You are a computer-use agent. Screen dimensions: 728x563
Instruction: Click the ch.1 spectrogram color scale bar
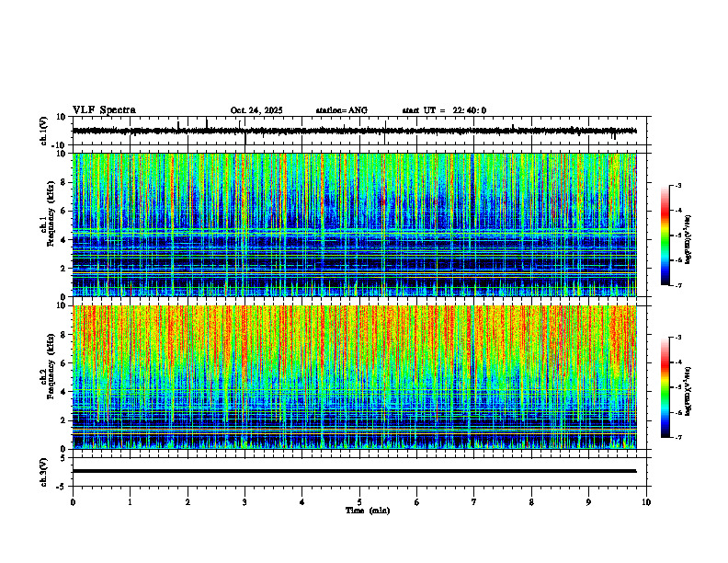[x=665, y=236]
